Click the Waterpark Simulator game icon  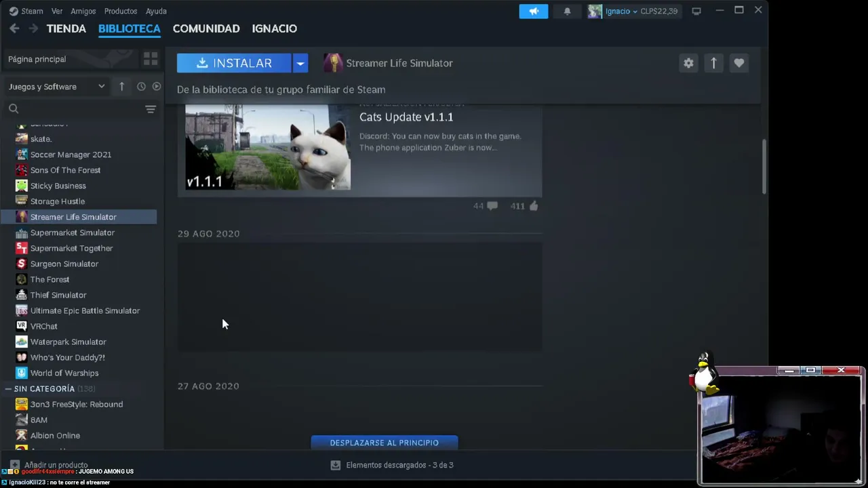click(22, 342)
